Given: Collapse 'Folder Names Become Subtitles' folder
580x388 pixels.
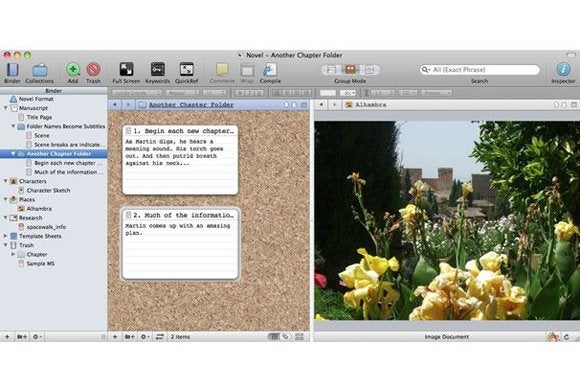Looking at the screenshot, I should (x=13, y=126).
